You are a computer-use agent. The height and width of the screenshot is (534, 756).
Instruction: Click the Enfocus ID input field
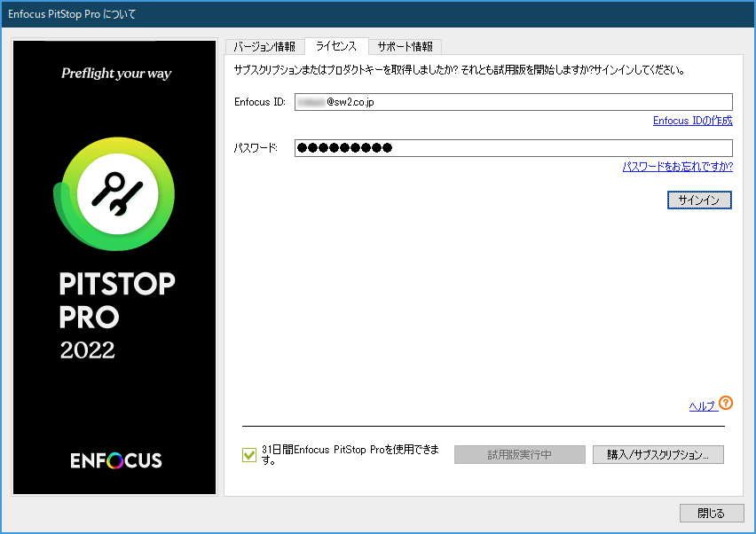pyautogui.click(x=514, y=102)
